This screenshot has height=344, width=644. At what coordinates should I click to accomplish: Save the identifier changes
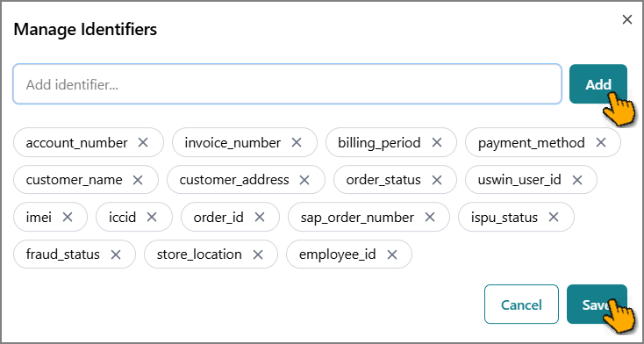coord(597,305)
